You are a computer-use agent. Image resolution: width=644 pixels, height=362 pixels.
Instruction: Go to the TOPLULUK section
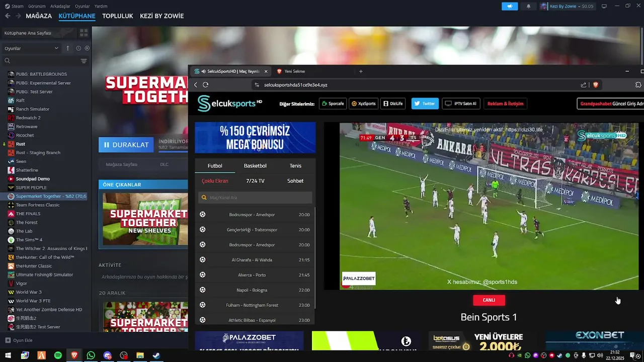[118, 16]
